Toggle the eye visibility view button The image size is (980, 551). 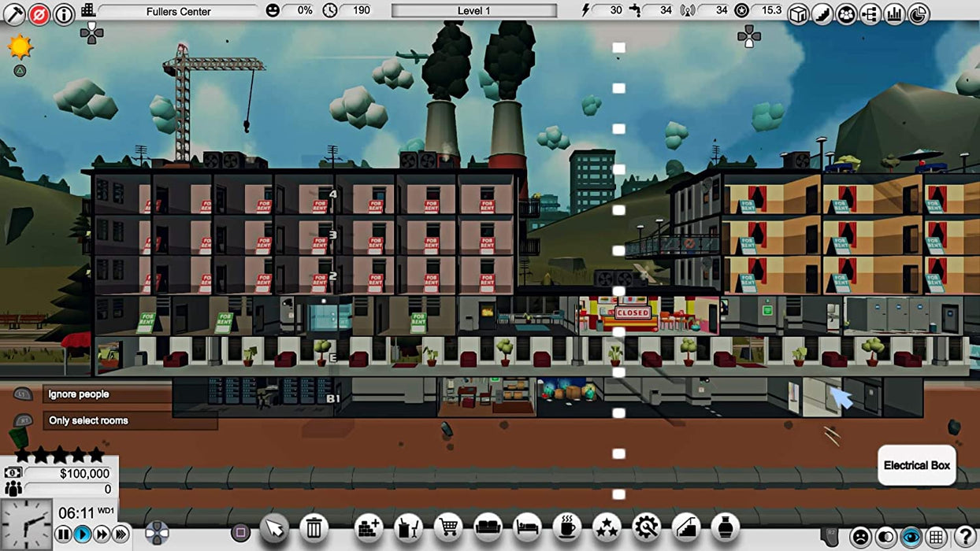(911, 537)
